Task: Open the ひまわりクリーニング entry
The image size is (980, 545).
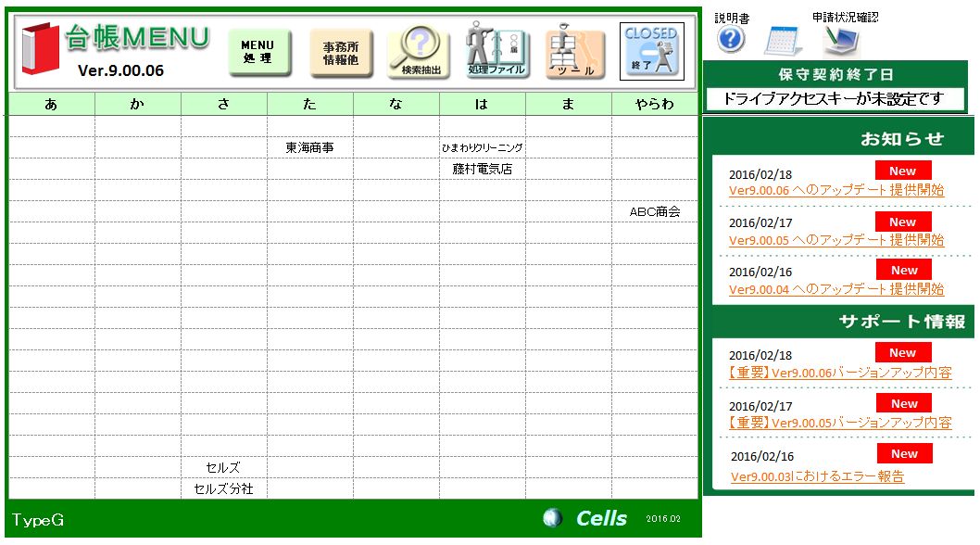Action: [x=482, y=147]
